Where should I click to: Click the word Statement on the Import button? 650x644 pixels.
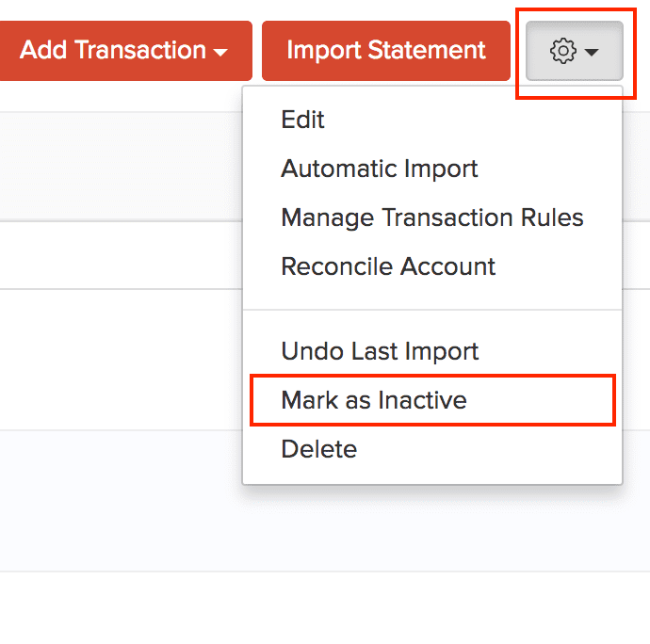432,50
